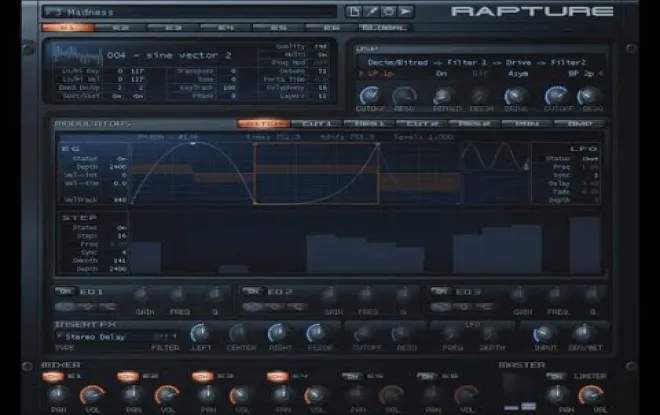This screenshot has width=660, height=415.
Task: Switch to the E4 element tab
Action: pyautogui.click(x=226, y=28)
